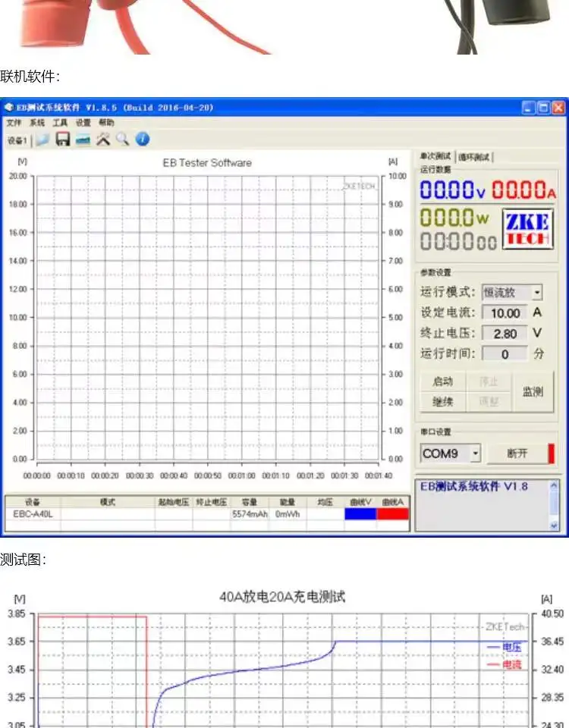Click the chart image toolbar icon
Screen dimensions: 569x728
click(83, 140)
